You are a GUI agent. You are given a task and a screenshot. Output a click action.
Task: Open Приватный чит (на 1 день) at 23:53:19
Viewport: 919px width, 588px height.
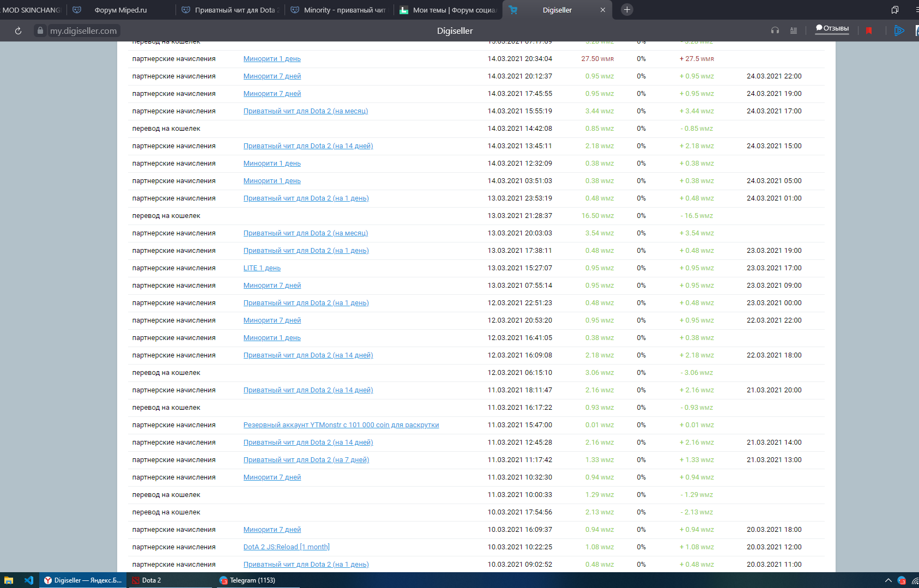pos(306,198)
